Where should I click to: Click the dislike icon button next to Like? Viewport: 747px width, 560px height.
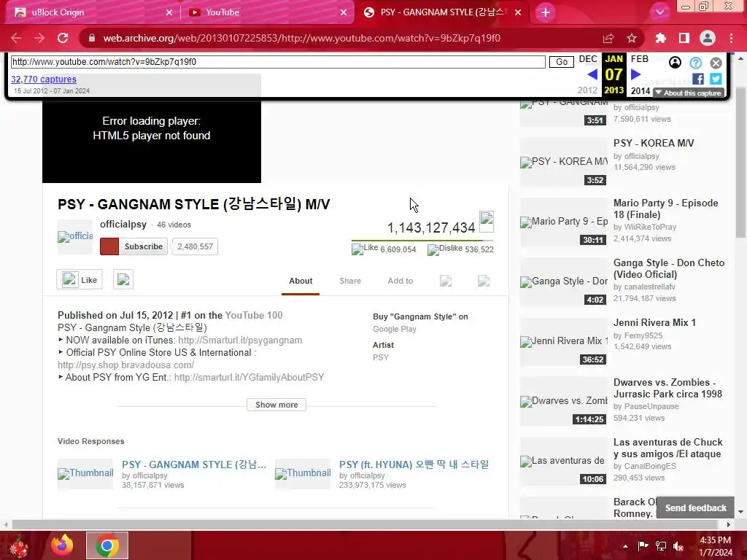point(123,279)
